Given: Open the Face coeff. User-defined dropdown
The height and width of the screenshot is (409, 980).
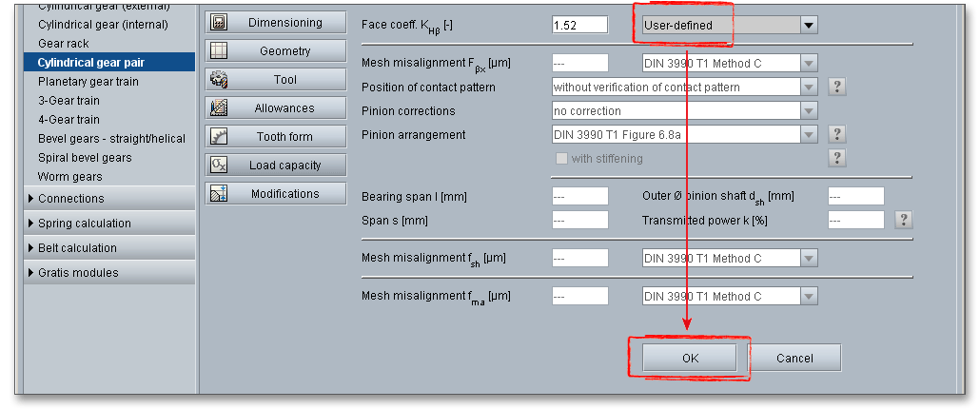Looking at the screenshot, I should [809, 26].
